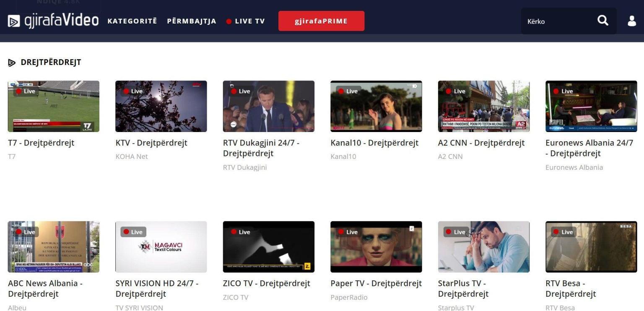Image resolution: width=644 pixels, height=311 pixels.
Task: Open the Albeu channel link
Action: pyautogui.click(x=17, y=308)
